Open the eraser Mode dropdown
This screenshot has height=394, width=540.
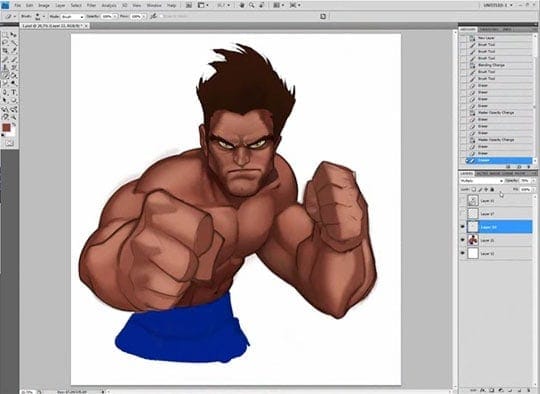(72, 17)
